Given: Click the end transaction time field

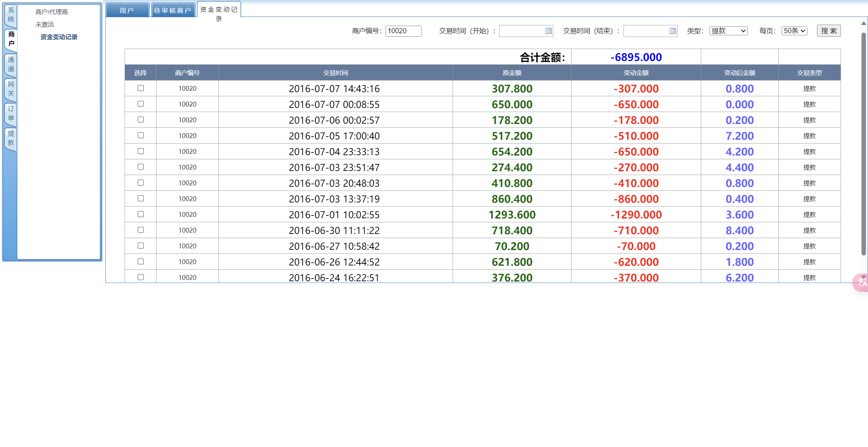Looking at the screenshot, I should [x=651, y=31].
